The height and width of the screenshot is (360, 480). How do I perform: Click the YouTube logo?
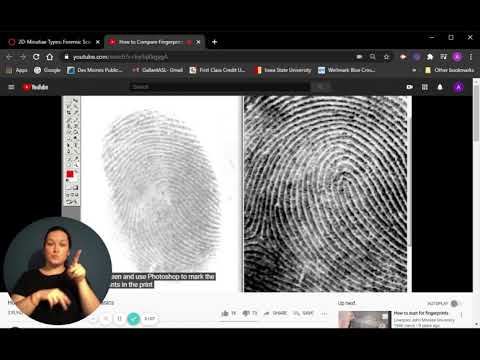(x=36, y=87)
